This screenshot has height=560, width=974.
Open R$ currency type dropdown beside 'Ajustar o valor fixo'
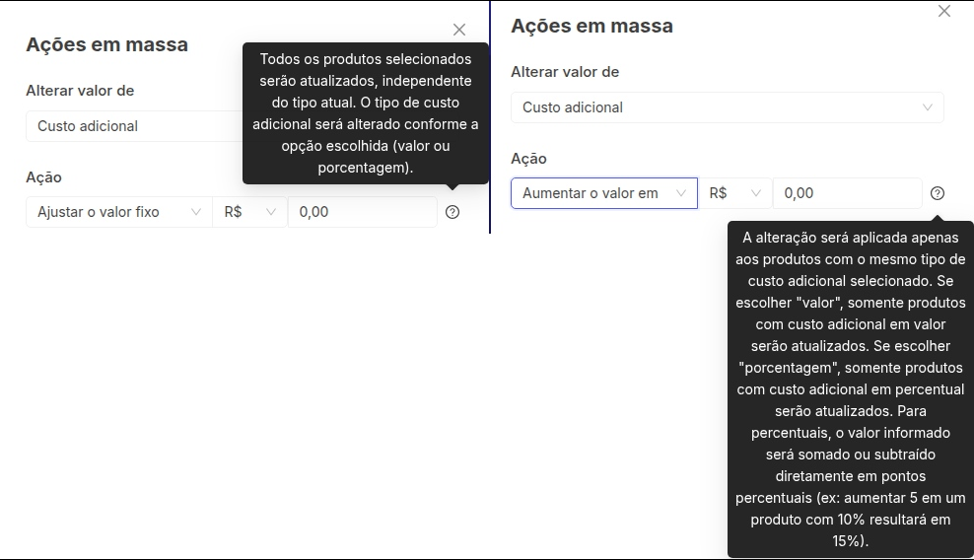(249, 212)
